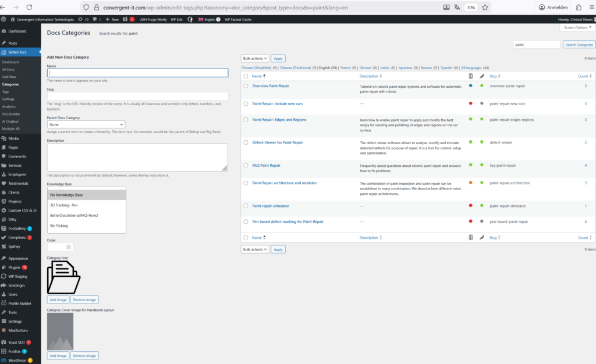Open the WordPress logo menu
The width and height of the screenshot is (596, 364).
point(4,19)
